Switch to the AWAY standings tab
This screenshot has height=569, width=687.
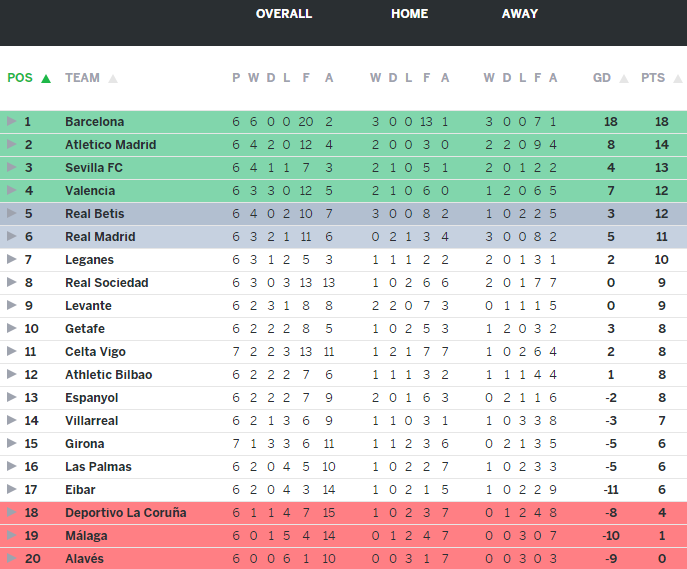tap(520, 14)
